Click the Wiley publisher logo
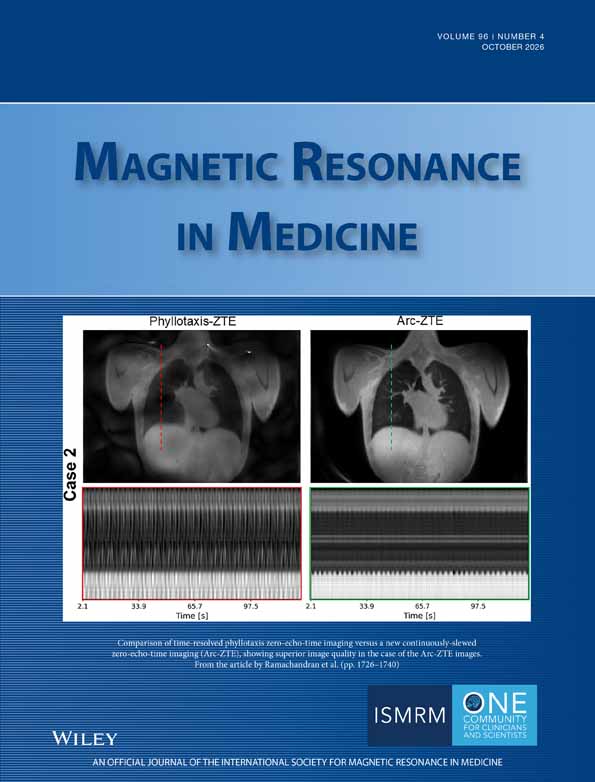Viewport: 595px width, 782px height. click(x=84, y=738)
